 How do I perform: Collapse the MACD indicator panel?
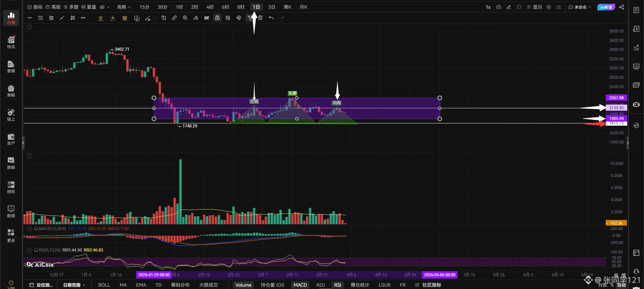point(30,229)
